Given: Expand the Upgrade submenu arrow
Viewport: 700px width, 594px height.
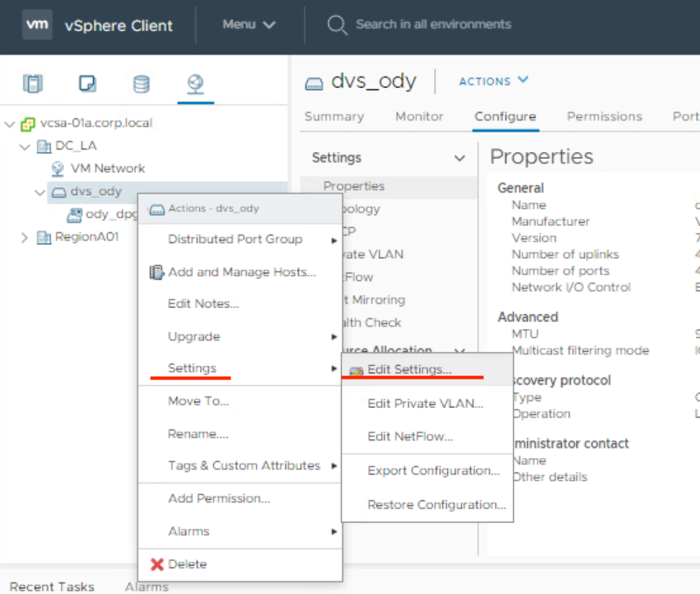Looking at the screenshot, I should pos(334,337).
